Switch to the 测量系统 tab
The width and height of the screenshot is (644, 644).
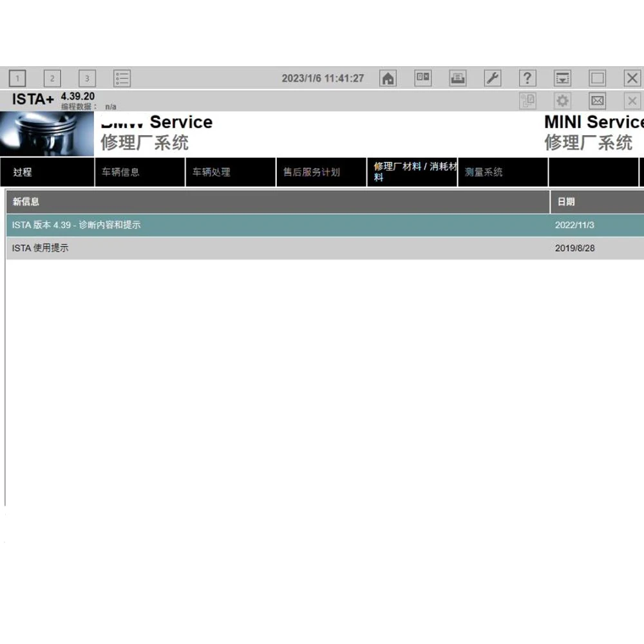pyautogui.click(x=503, y=172)
